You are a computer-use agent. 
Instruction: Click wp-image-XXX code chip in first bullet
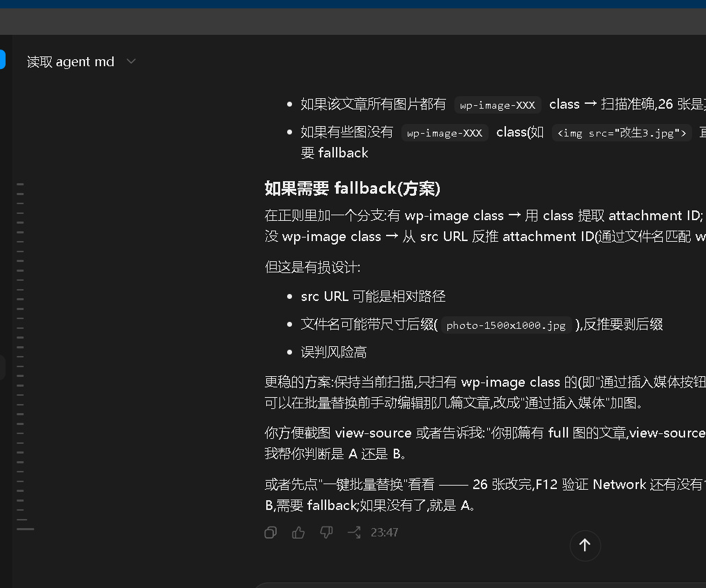click(498, 105)
